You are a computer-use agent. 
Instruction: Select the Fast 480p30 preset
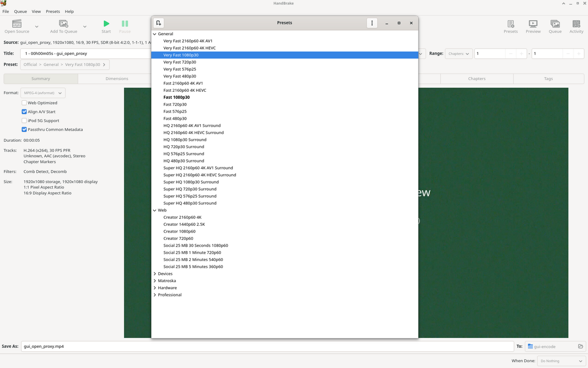(x=175, y=119)
